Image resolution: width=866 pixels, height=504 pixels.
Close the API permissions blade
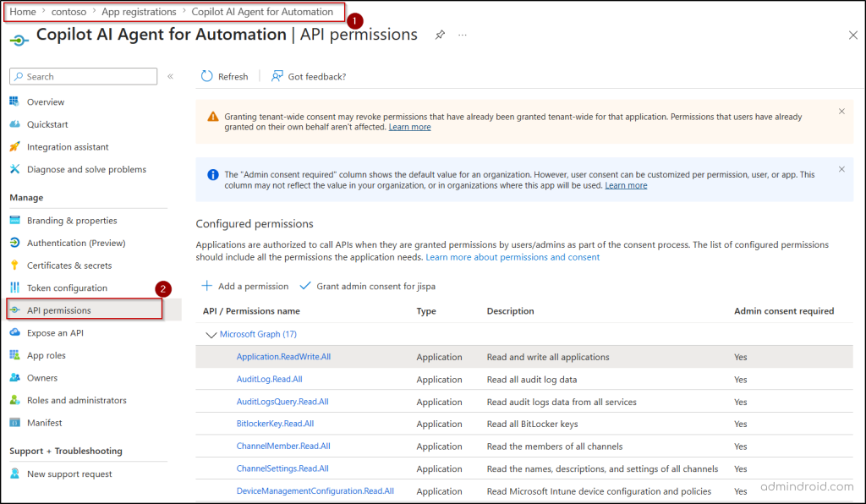pyautogui.click(x=852, y=36)
